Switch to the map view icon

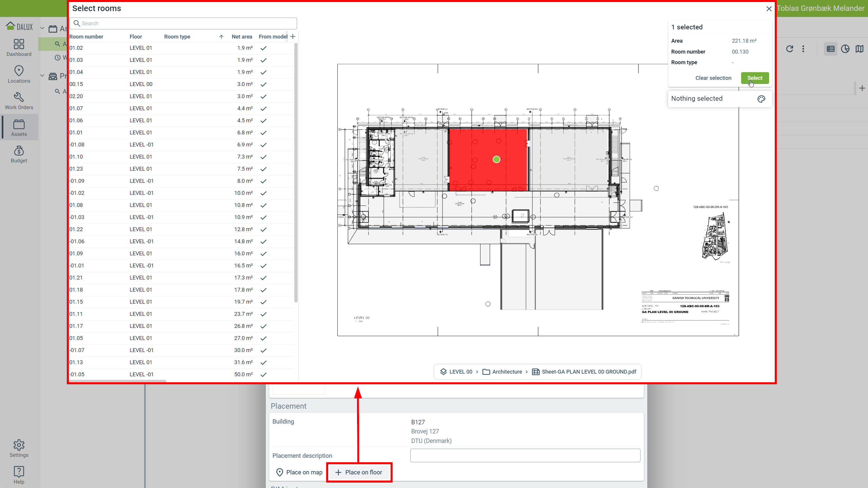[860, 49]
